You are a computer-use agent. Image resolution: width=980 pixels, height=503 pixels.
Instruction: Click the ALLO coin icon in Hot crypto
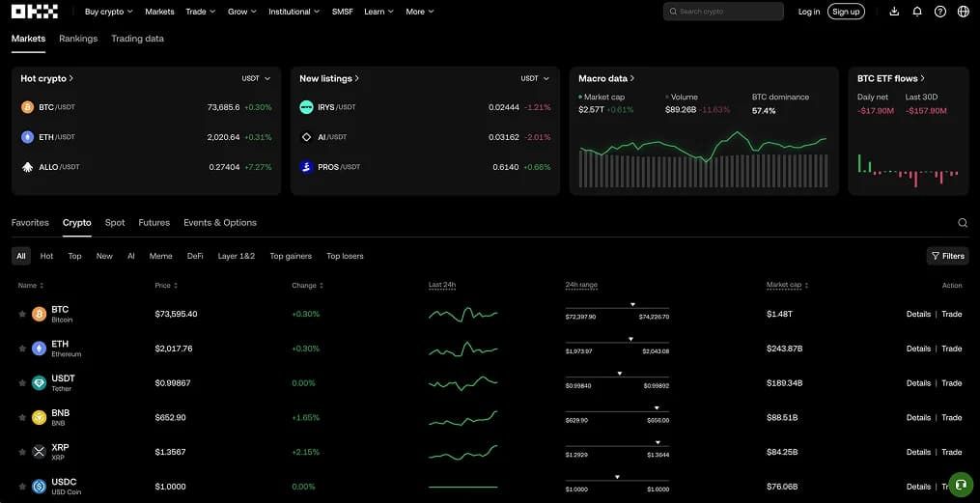(27, 167)
